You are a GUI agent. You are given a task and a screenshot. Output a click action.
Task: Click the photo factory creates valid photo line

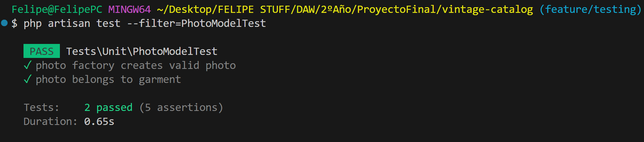136,66
